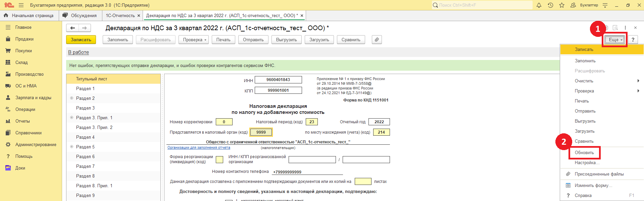Click the Бухгалтер user icon
This screenshot has width=644, height=201.
[573, 5]
